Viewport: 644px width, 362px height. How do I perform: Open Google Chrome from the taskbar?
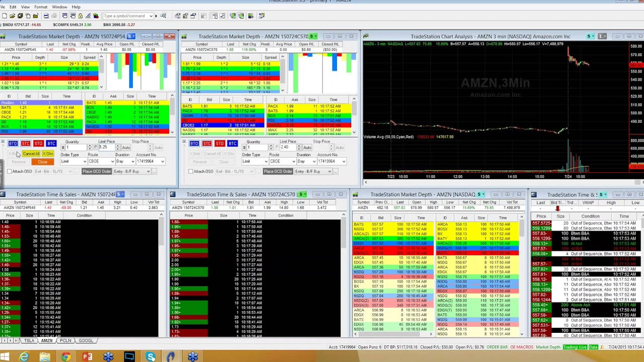[x=66, y=357]
